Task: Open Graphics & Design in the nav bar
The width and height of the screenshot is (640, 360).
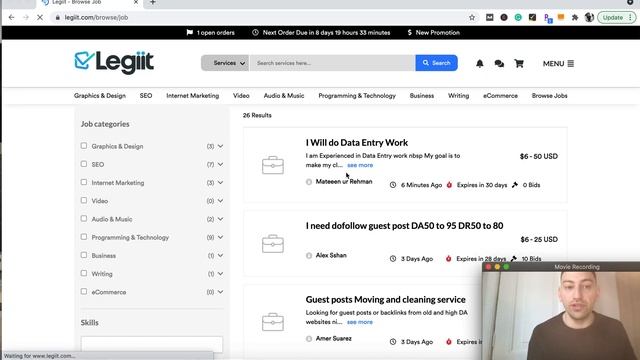Action: pos(100,96)
